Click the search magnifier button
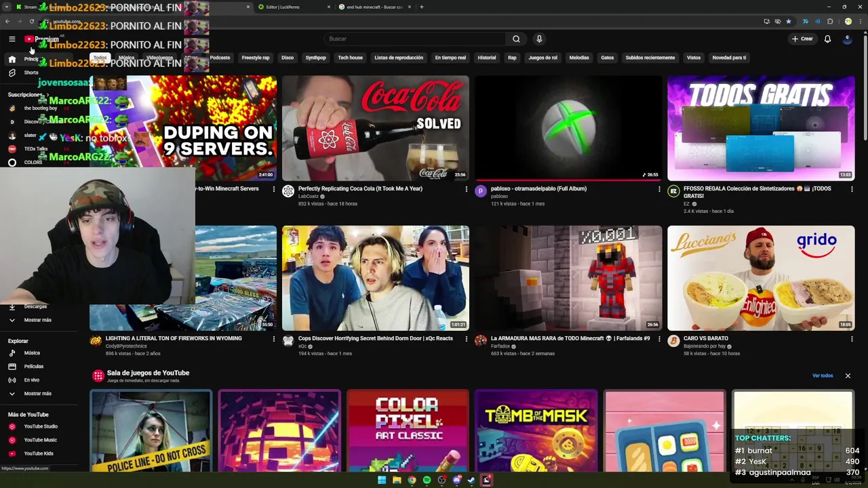Viewport: 868px width, 488px height. [x=516, y=39]
